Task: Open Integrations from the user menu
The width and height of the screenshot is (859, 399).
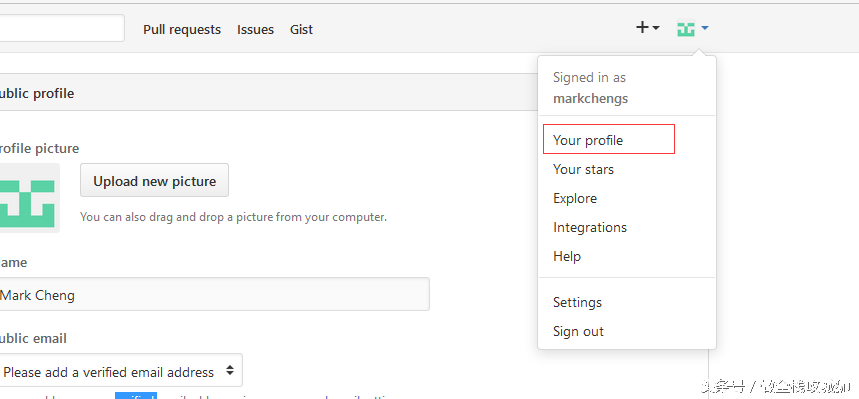Action: [x=589, y=227]
